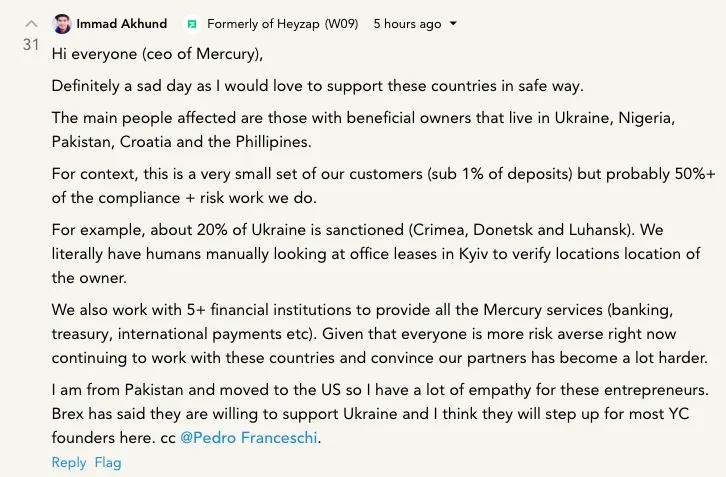This screenshot has width=726, height=477.
Task: Click the 31 vote count
Action: point(31,45)
